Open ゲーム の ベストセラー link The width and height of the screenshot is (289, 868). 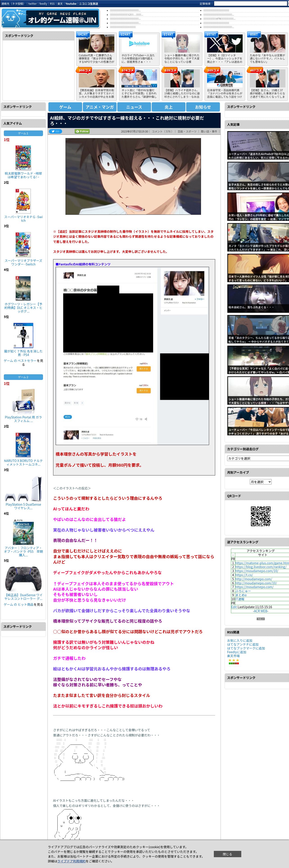point(20,361)
